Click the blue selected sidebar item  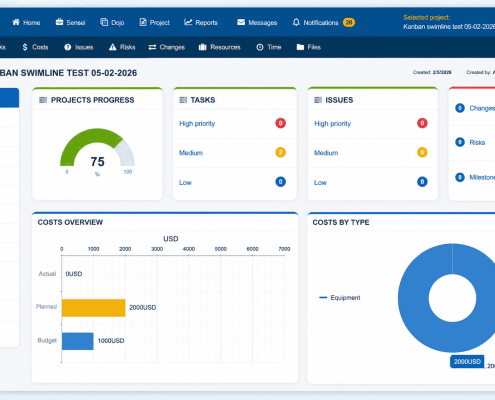click(x=9, y=98)
